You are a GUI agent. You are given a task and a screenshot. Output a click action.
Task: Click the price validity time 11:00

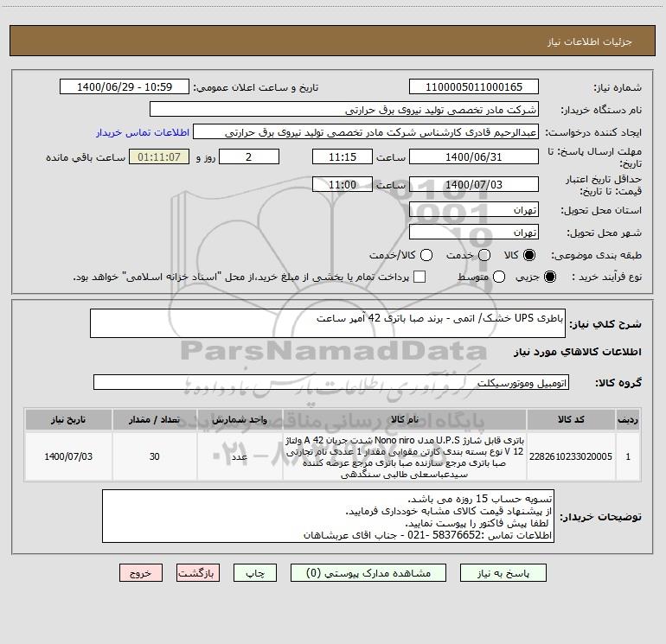tap(343, 184)
